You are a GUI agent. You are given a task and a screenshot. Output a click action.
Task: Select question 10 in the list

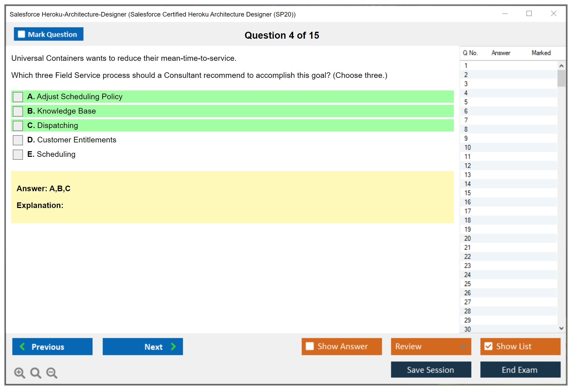[x=467, y=147]
